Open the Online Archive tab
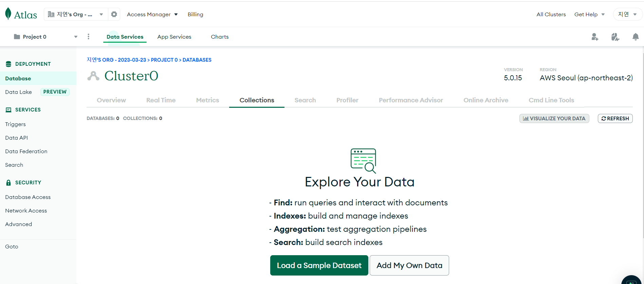644x284 pixels. pyautogui.click(x=486, y=100)
